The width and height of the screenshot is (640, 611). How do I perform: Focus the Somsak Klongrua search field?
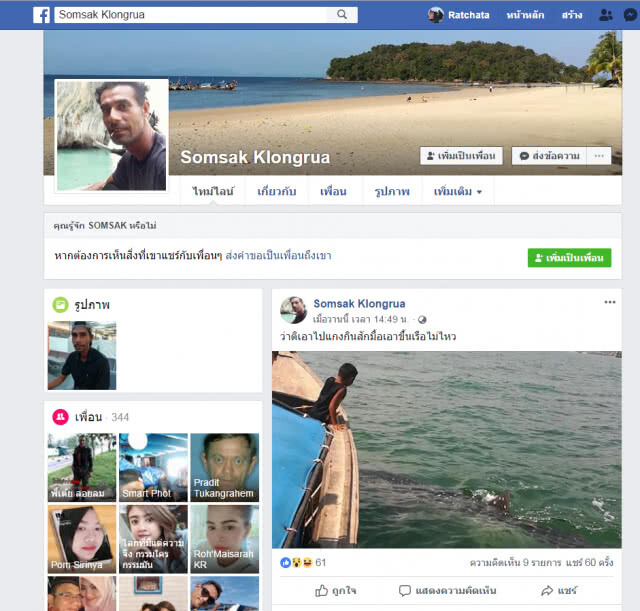coord(191,15)
